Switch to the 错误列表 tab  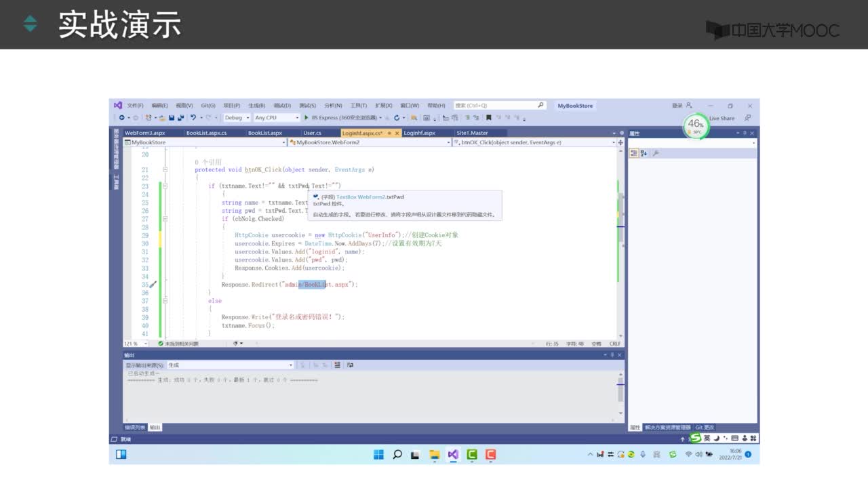pyautogui.click(x=134, y=427)
